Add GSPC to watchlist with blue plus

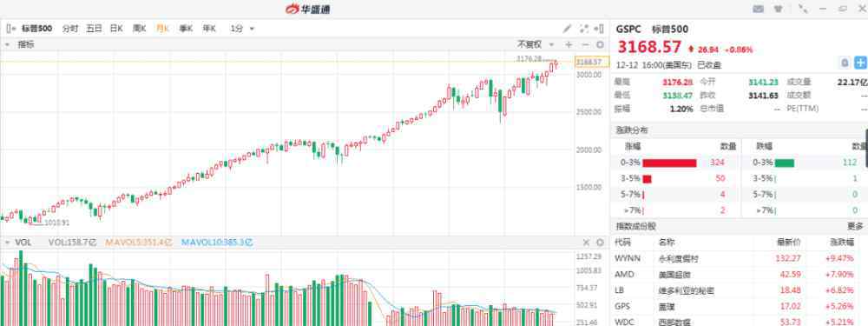(860, 62)
